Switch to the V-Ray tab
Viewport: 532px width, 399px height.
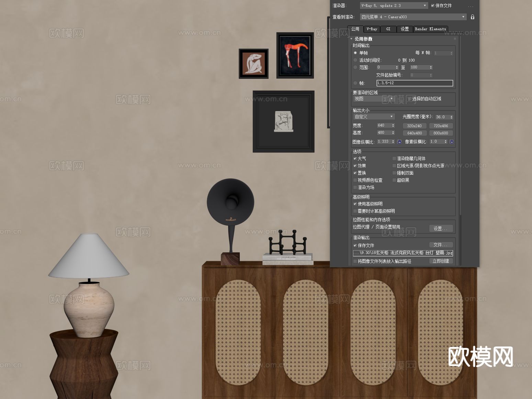point(372,29)
